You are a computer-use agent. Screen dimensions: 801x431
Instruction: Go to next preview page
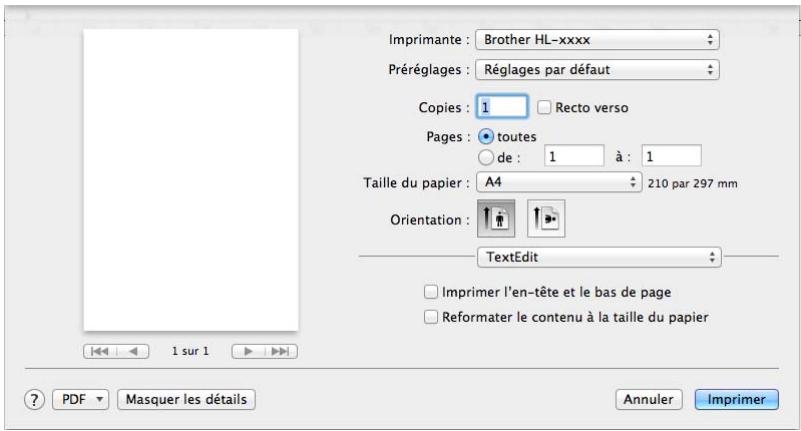[248, 351]
